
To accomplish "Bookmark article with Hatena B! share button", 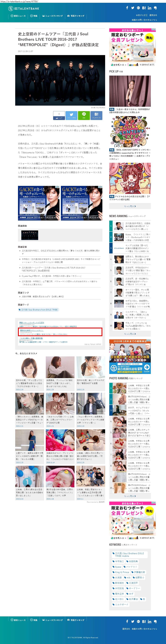I will point(96,115).
